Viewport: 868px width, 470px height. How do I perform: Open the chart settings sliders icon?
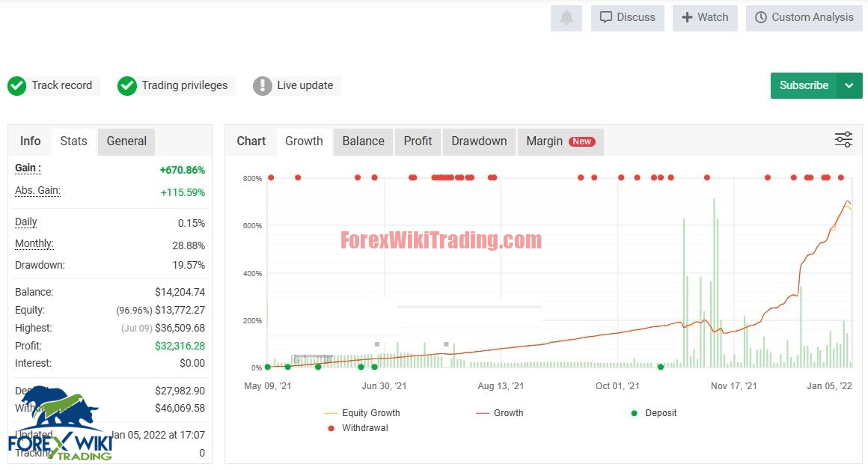(843, 139)
